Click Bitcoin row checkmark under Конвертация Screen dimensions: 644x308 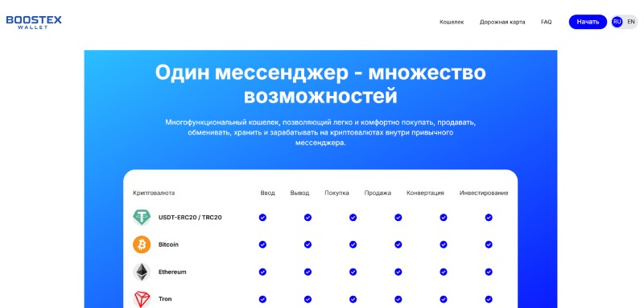pyautogui.click(x=444, y=244)
